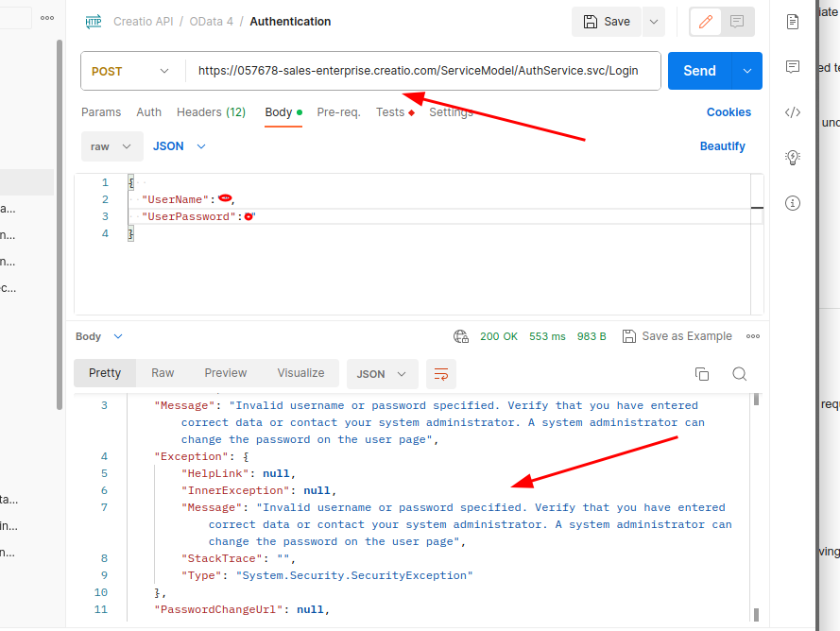Expand the response Body dropdown
Screen dimensions: 840x631
(99, 336)
